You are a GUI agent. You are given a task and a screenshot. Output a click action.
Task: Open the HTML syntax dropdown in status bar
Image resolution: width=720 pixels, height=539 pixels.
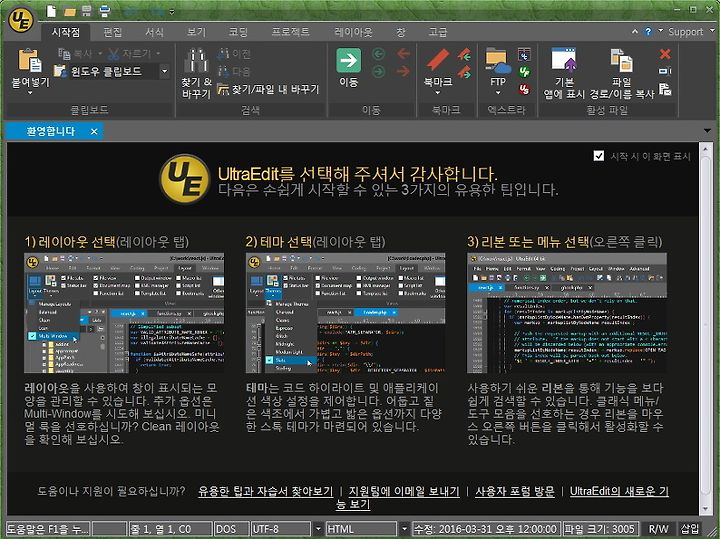point(404,528)
